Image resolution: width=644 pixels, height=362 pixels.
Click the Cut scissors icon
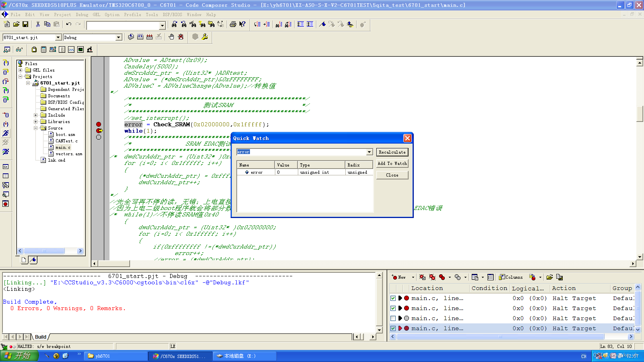[x=38, y=25]
